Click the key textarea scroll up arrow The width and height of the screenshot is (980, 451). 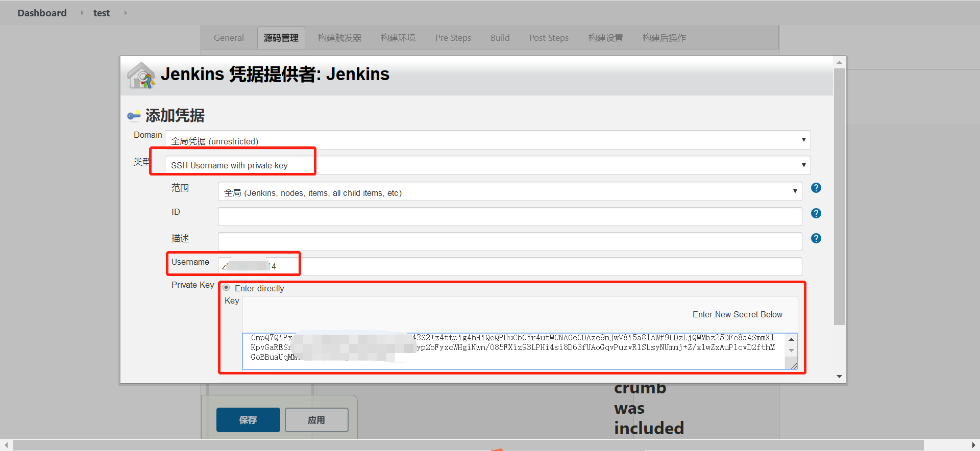[x=791, y=339]
